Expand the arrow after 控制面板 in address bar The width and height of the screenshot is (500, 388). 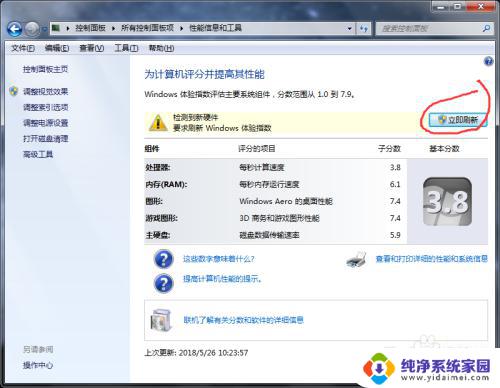click(113, 28)
